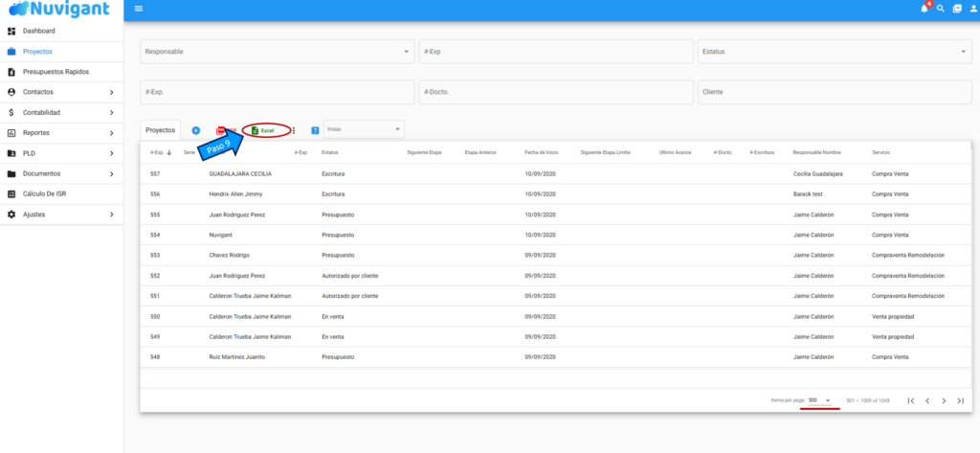The width and height of the screenshot is (980, 453).
Task: Open the user account icon
Action: 973,9
